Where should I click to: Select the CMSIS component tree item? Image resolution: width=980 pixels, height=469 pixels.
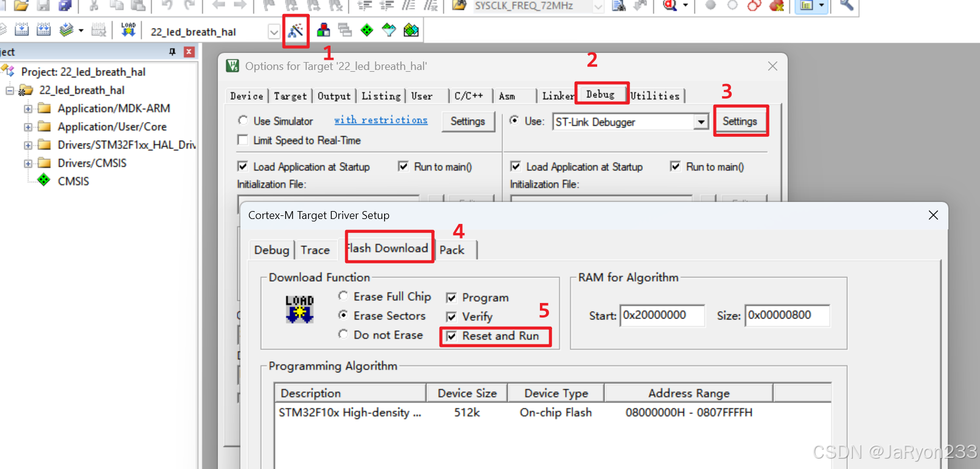[73, 181]
